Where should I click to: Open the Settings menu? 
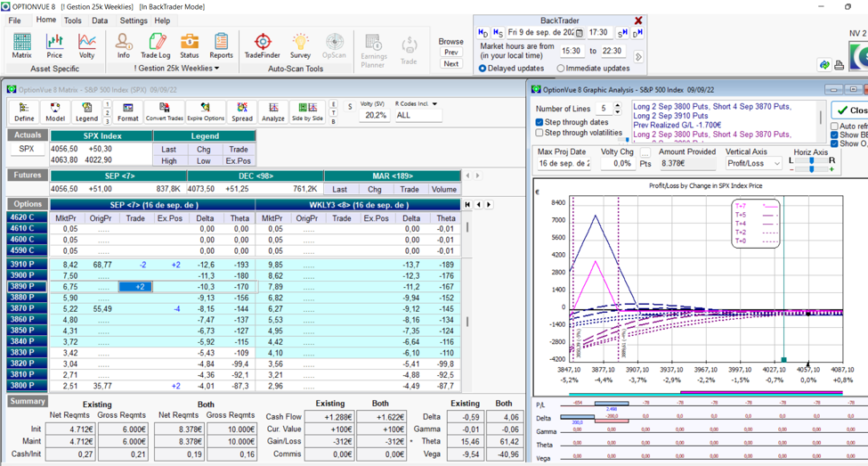[x=134, y=20]
